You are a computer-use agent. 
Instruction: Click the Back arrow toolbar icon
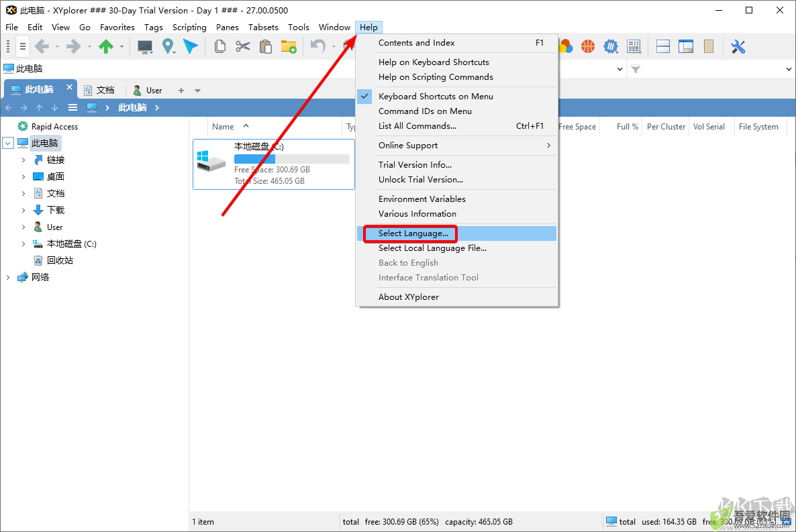click(x=42, y=47)
